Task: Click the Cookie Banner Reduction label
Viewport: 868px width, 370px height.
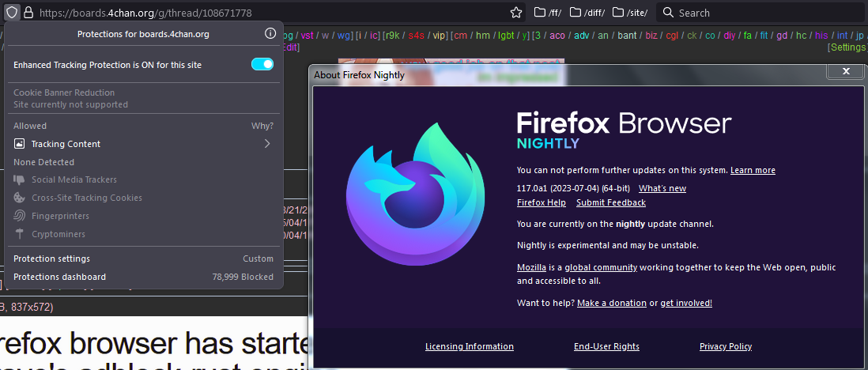Action: pyautogui.click(x=64, y=92)
